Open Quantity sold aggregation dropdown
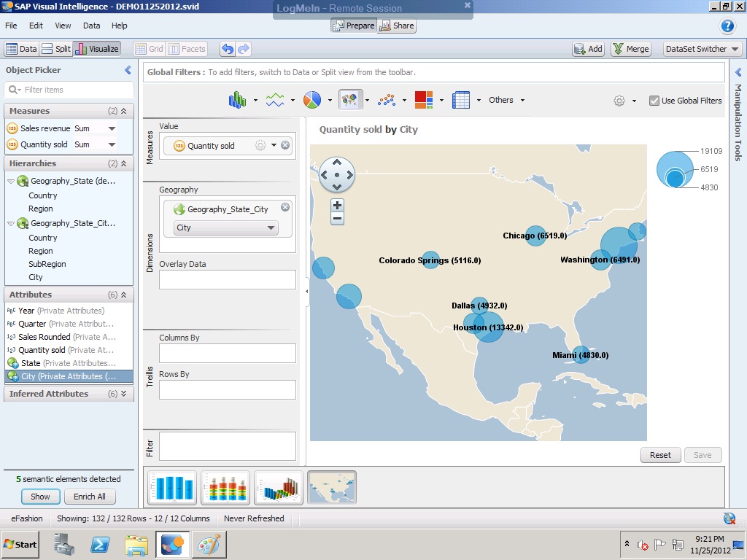Viewport: 747px width, 560px height. [x=112, y=144]
